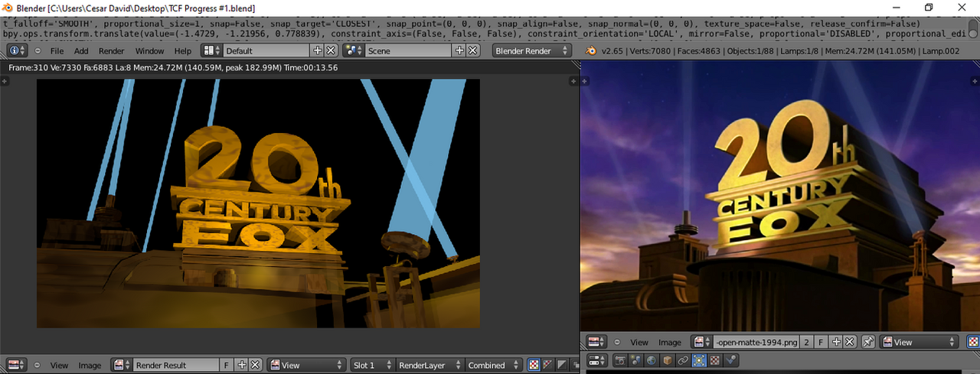Image resolution: width=980 pixels, height=374 pixels.
Task: Unlink open-matte-1994.png image
Action: click(848, 342)
